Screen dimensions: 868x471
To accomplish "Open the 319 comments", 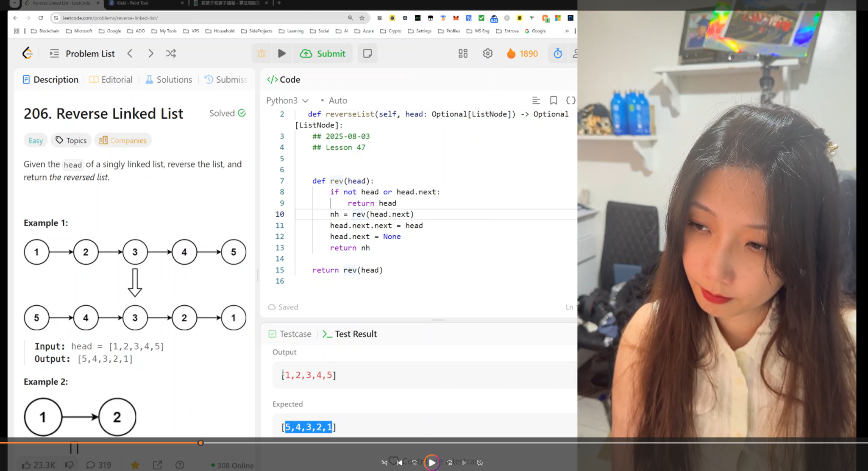I will point(99,465).
